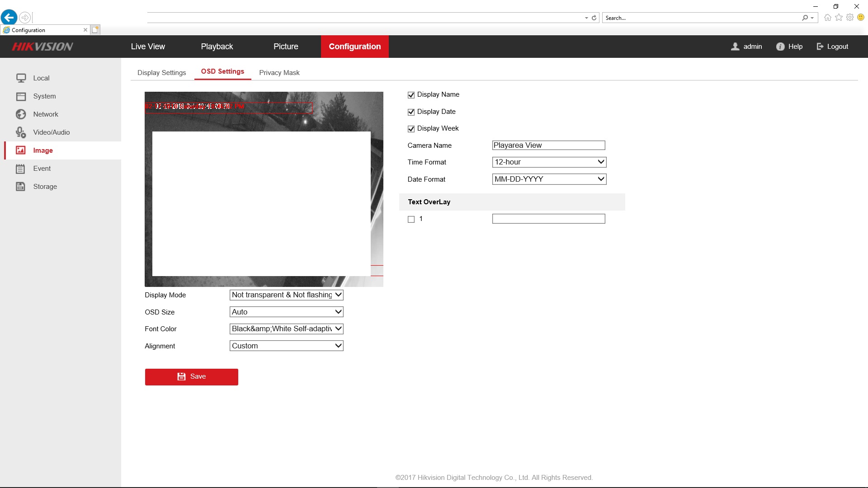Open the Network globe icon

coord(21,114)
